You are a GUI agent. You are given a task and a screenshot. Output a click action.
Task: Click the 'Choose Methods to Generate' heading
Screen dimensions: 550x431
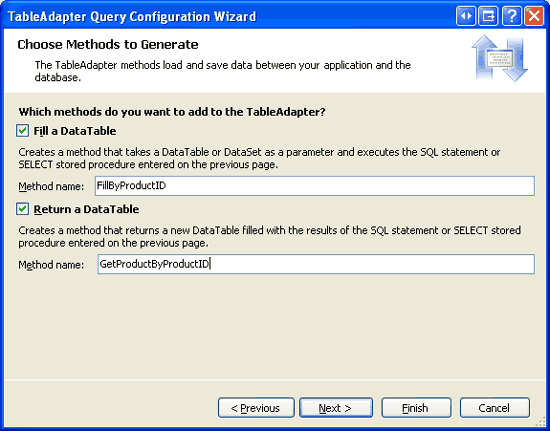[x=108, y=45]
